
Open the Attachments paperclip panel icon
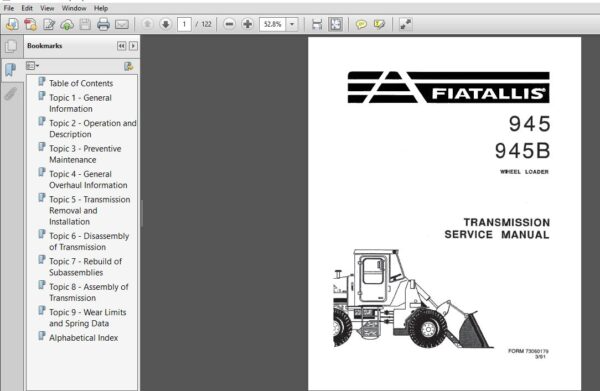(10, 94)
